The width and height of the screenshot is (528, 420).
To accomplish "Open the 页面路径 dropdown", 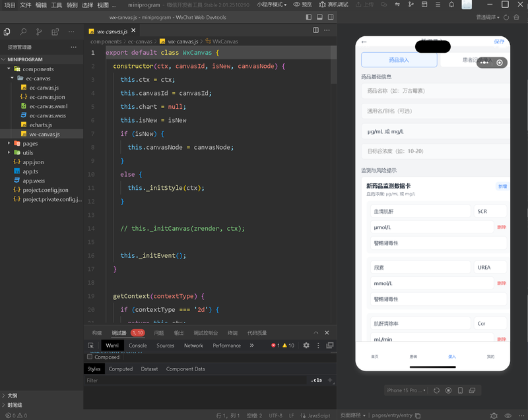I will (x=353, y=415).
